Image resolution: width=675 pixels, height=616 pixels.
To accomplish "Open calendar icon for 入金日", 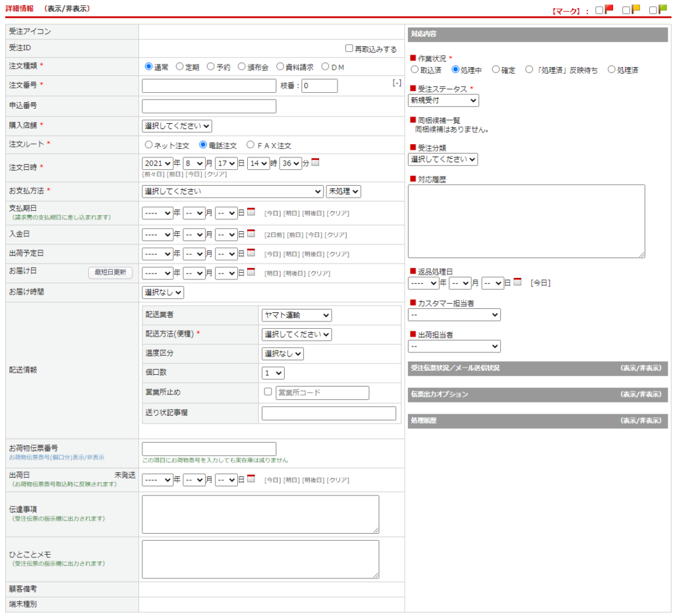I will tap(250, 233).
